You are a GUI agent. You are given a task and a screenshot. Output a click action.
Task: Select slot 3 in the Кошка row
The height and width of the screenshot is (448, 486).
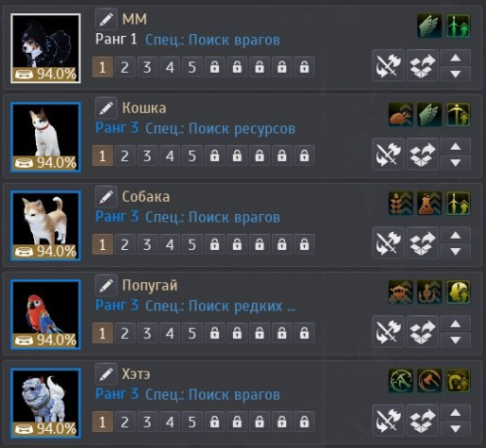click(x=147, y=156)
